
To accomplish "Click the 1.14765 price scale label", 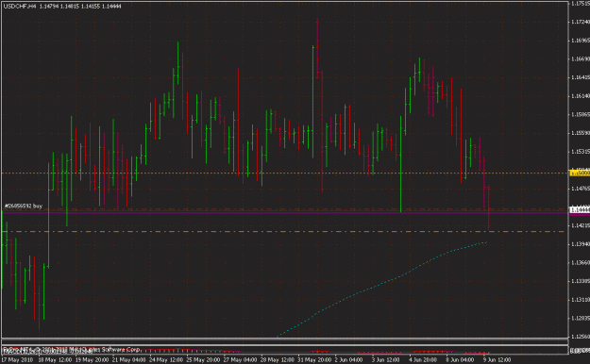I will 581,189.
